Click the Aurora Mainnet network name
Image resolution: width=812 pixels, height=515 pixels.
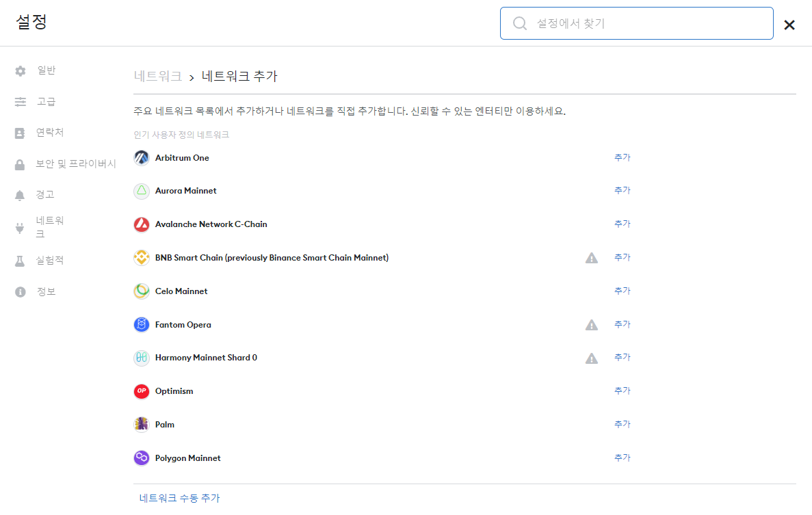[186, 191]
